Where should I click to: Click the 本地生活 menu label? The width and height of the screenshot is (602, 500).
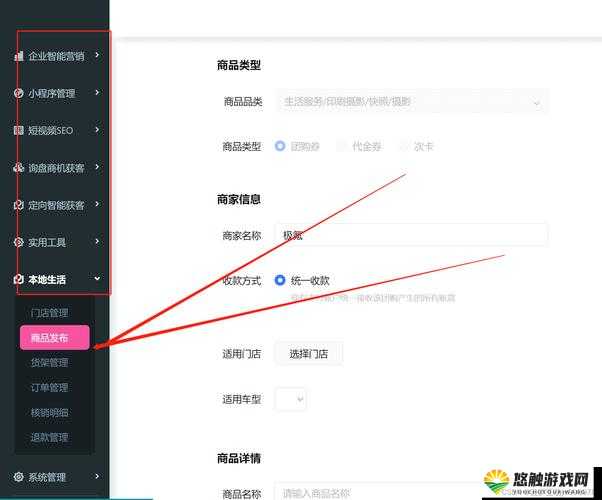(x=47, y=279)
